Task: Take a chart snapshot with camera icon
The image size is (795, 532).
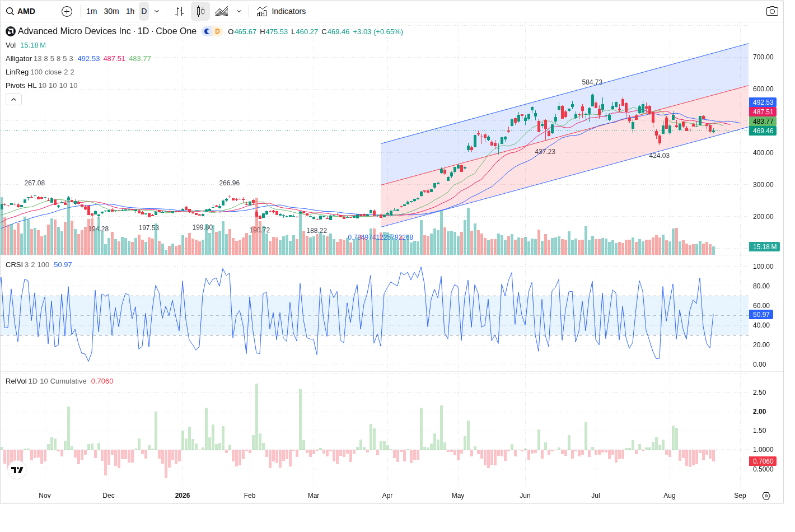Action: coord(772,11)
